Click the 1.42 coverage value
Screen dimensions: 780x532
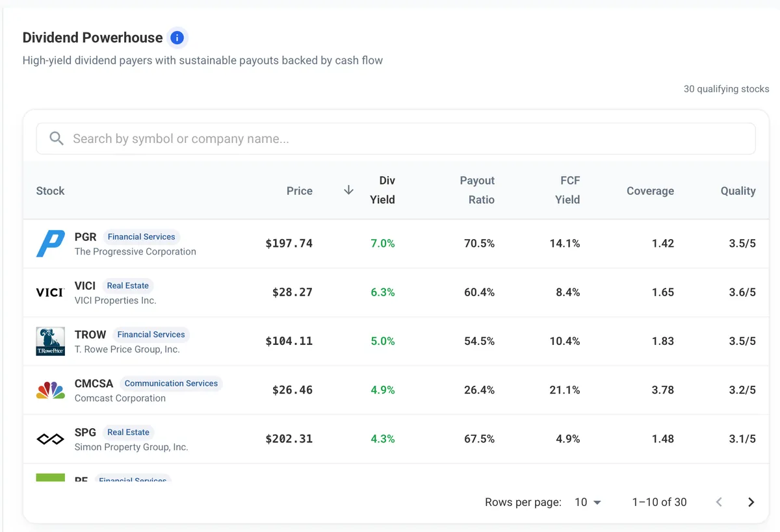click(x=663, y=244)
